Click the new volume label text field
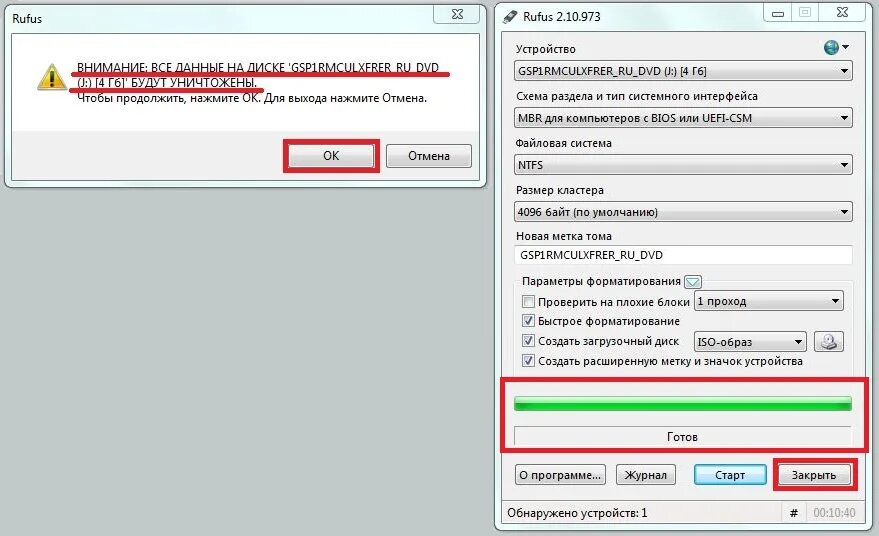The height and width of the screenshot is (536, 879). [683, 255]
